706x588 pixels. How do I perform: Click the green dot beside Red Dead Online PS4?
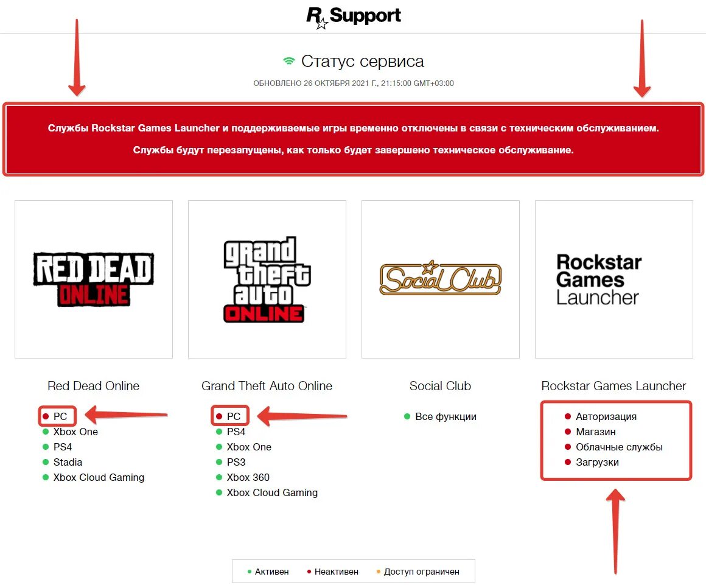46,447
